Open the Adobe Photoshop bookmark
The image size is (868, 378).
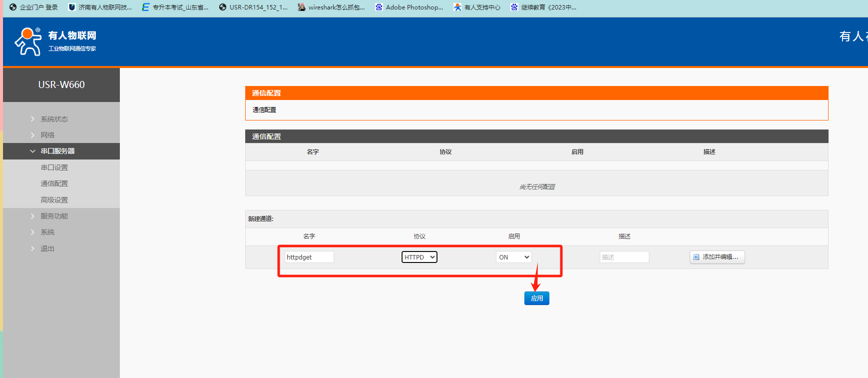pyautogui.click(x=409, y=7)
